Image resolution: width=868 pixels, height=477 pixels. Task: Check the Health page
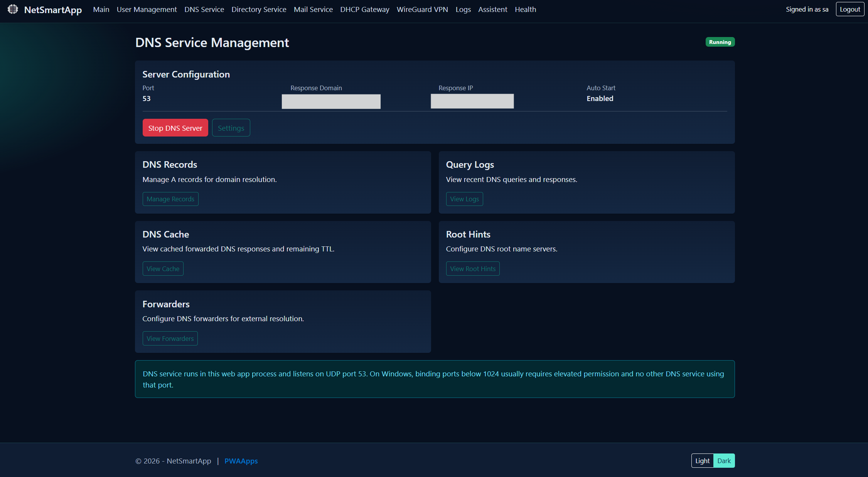[x=525, y=9]
